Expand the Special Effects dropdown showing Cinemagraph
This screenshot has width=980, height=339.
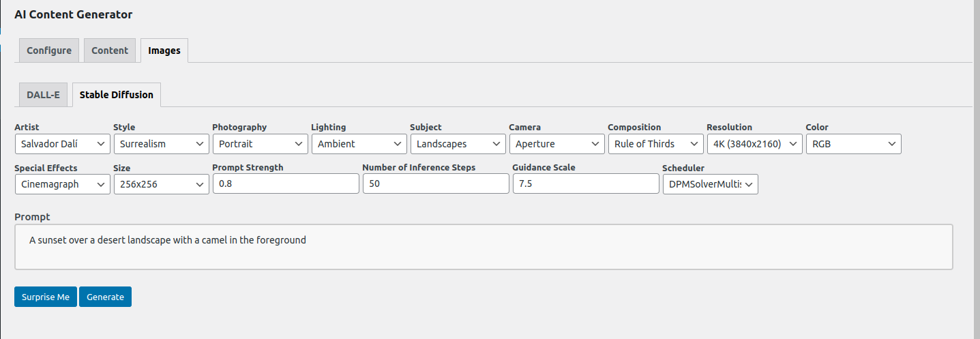coord(62,184)
